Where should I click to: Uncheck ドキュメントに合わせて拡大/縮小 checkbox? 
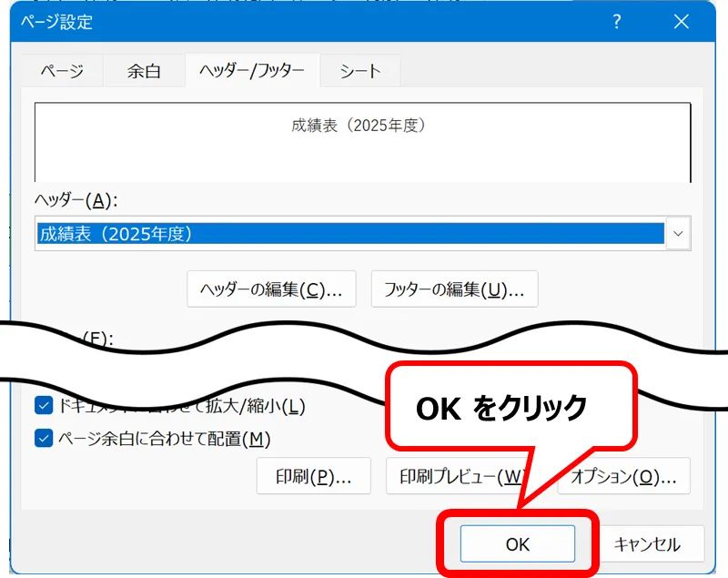pos(43,406)
